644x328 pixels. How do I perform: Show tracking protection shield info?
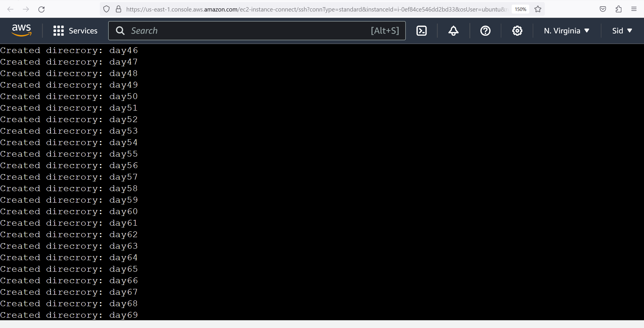point(106,9)
